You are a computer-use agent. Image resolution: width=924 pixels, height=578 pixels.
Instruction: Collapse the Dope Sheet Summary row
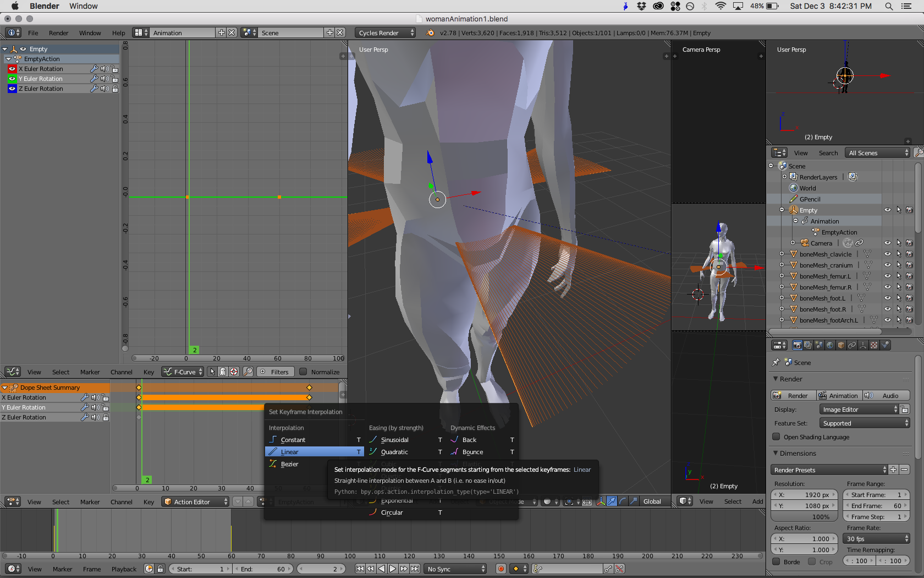[5, 388]
